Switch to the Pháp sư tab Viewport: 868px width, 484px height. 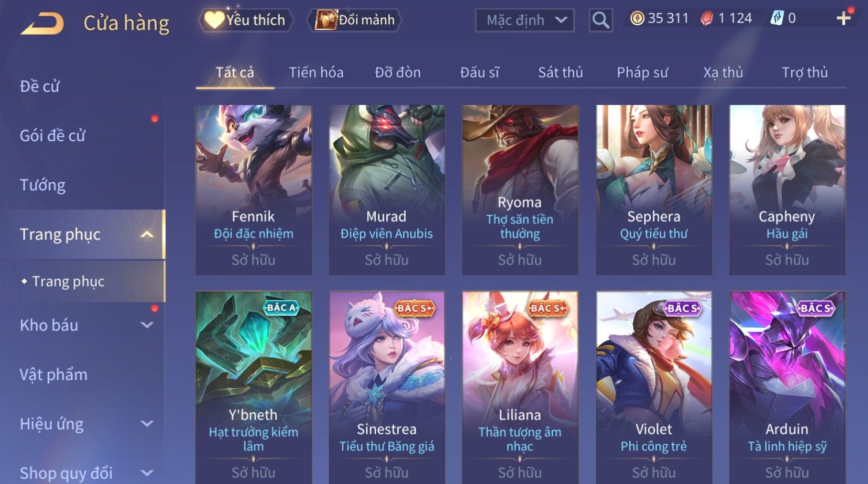pyautogui.click(x=642, y=72)
